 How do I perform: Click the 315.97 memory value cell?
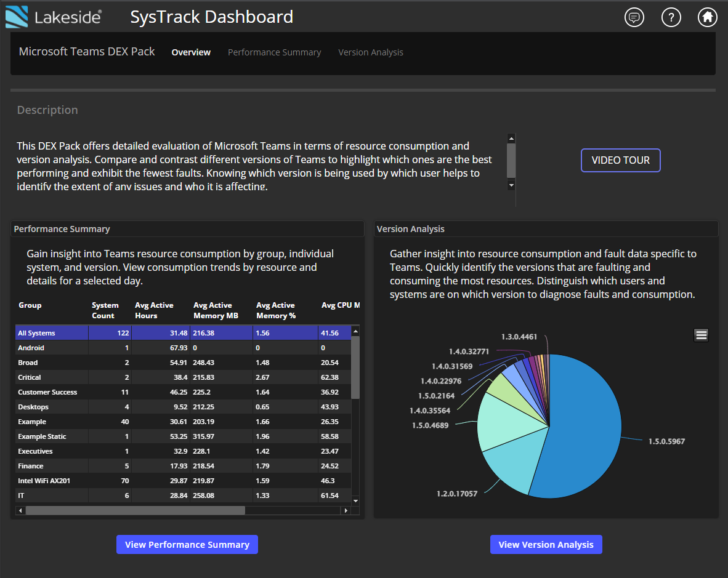coord(222,436)
